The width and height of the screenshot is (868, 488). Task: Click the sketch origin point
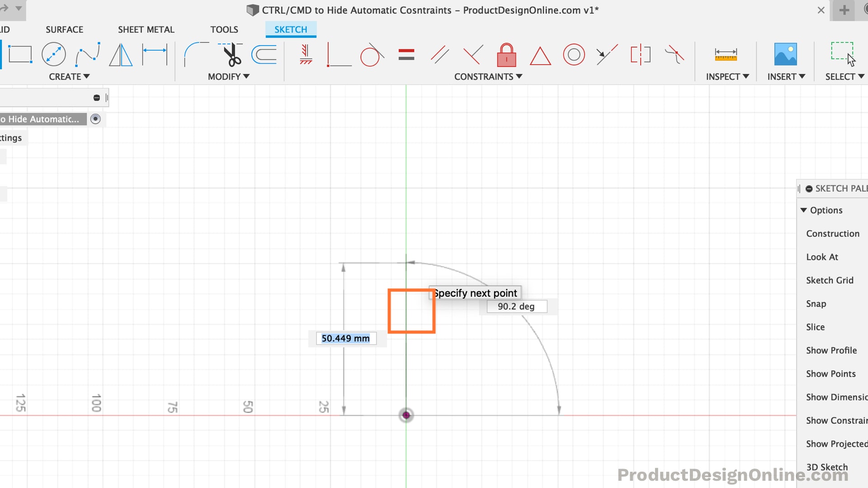pyautogui.click(x=406, y=415)
